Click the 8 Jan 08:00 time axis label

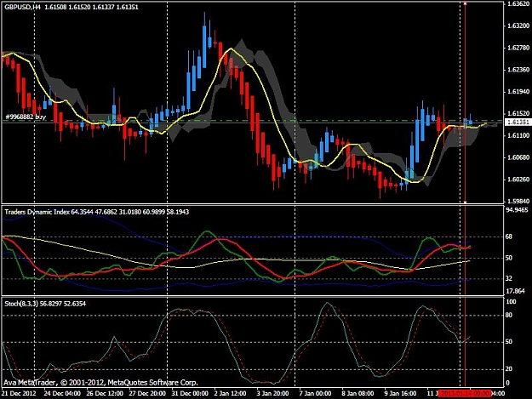coord(358,394)
